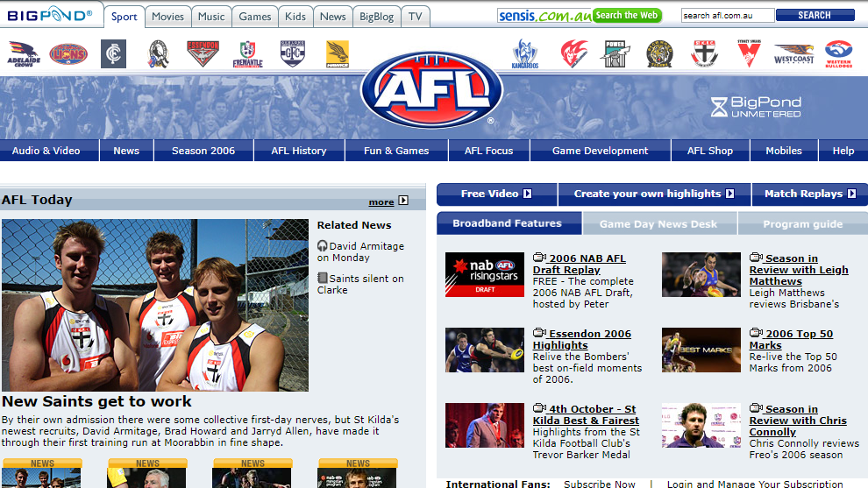The image size is (868, 488).
Task: Click arrow icon next to AFL Today more
Action: 403,201
